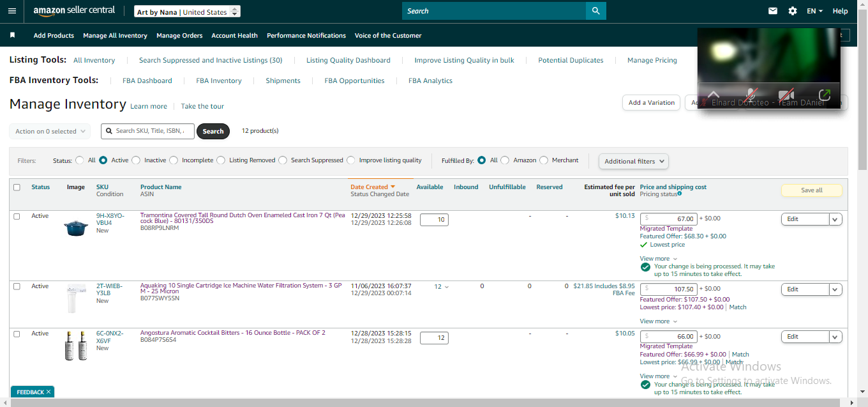The width and height of the screenshot is (868, 407).
Task: Open the EN language dropdown
Action: pyautogui.click(x=814, y=11)
